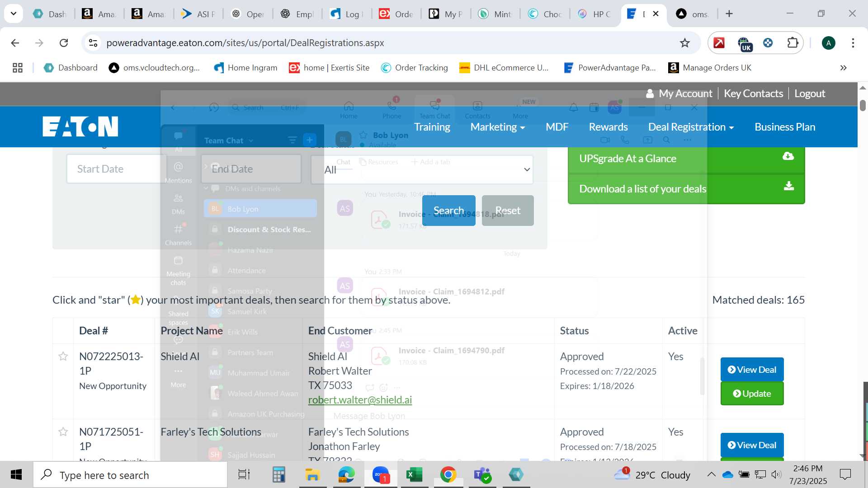Open the notification center icon

pos(845,474)
